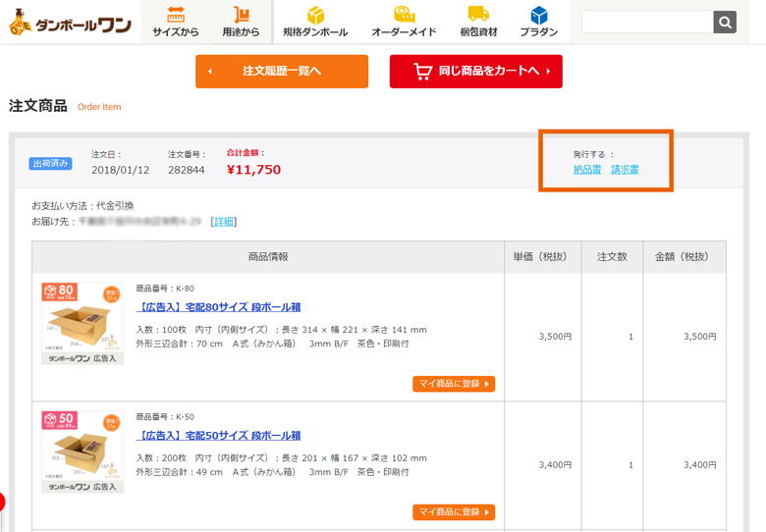Issue the 請求書 invoice link
Screen dimensions: 766x532
pos(625,170)
